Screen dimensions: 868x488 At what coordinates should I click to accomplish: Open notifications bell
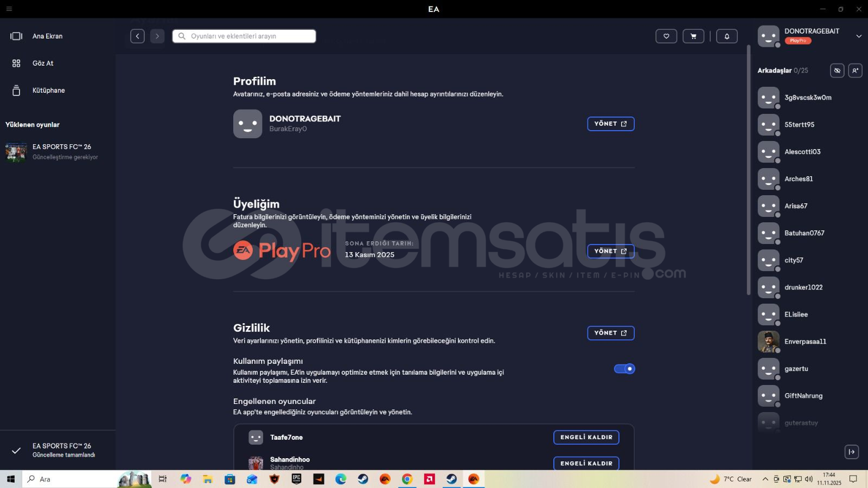click(x=727, y=36)
